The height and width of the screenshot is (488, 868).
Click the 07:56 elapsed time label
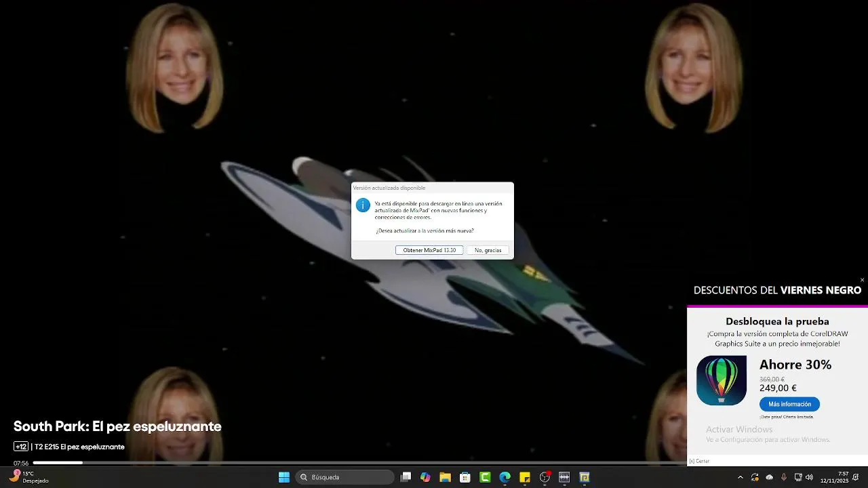point(21,464)
